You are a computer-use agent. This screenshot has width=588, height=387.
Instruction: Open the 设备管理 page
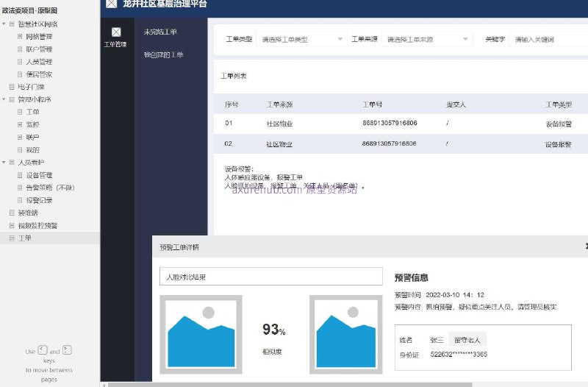click(40, 175)
